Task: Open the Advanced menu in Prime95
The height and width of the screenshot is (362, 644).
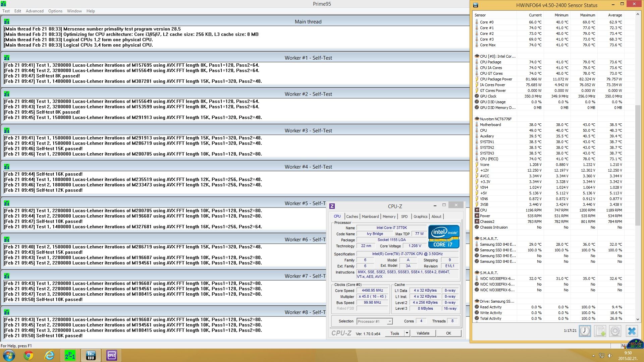Action: (35, 11)
